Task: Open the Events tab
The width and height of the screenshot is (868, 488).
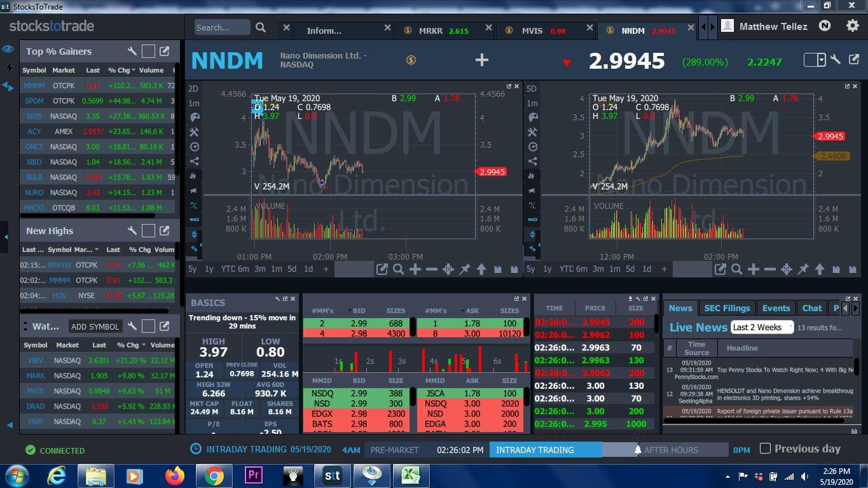Action: [776, 308]
